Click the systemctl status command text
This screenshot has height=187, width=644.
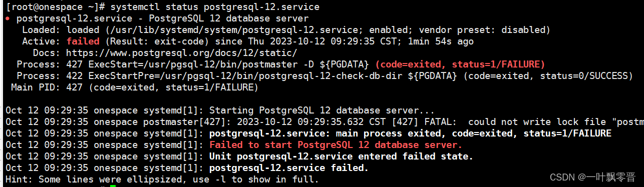[215, 7]
